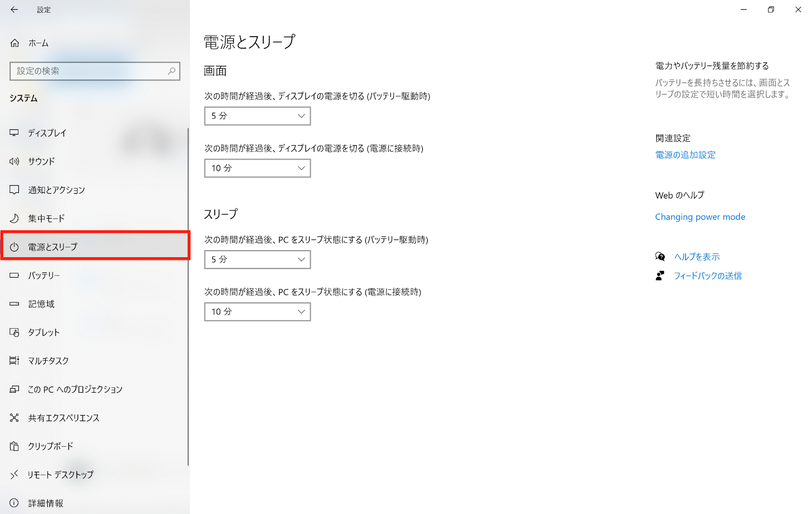Screen dimensions: 812x514
Task: Open バッテリー settings page
Action: (94, 276)
